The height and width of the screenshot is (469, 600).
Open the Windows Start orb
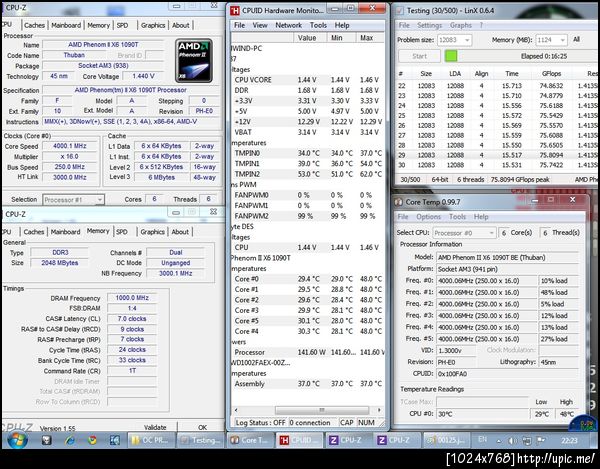(x=17, y=440)
